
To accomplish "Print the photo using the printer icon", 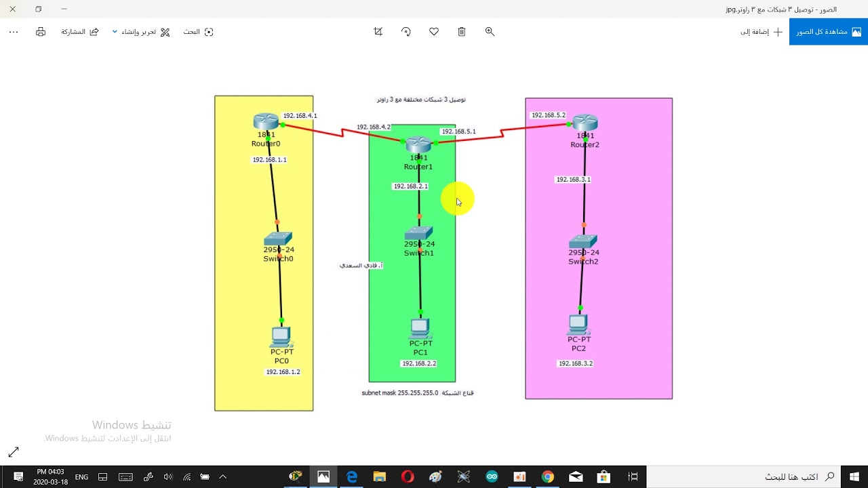I will click(41, 32).
